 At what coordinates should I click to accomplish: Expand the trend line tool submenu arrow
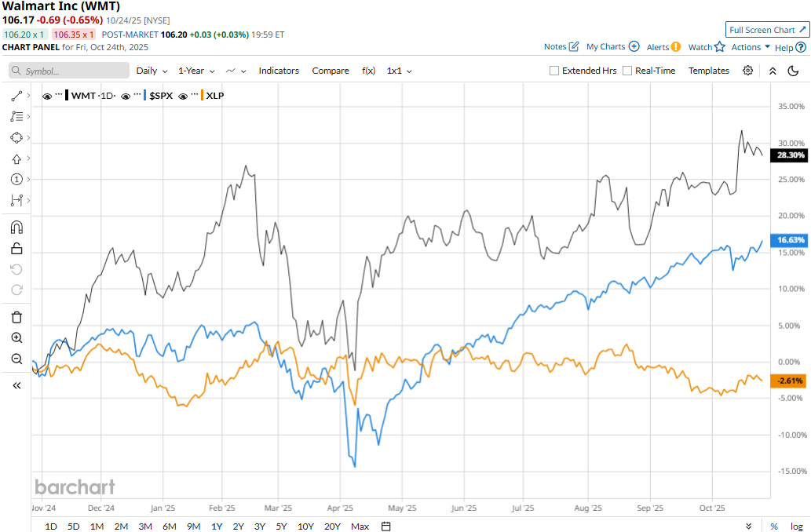click(28, 96)
